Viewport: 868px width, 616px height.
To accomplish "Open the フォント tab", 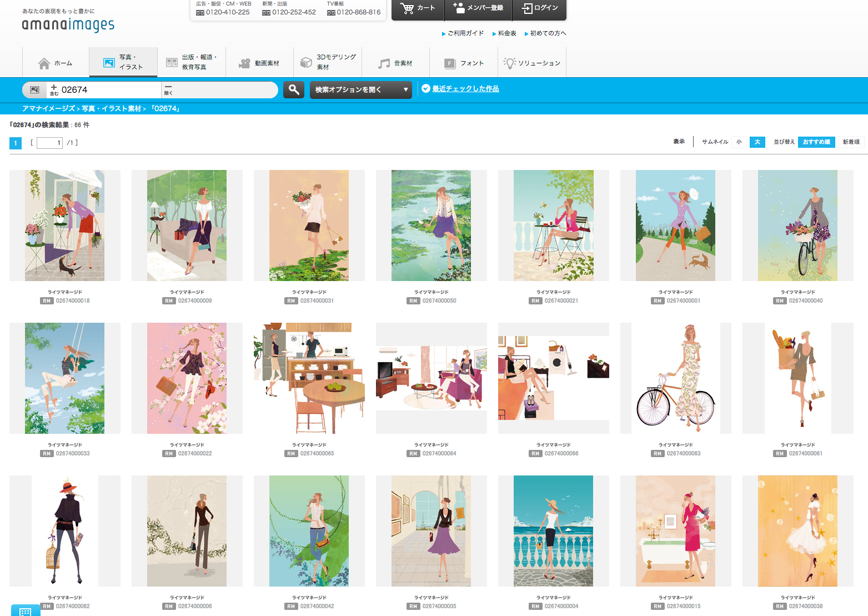I will (x=464, y=63).
